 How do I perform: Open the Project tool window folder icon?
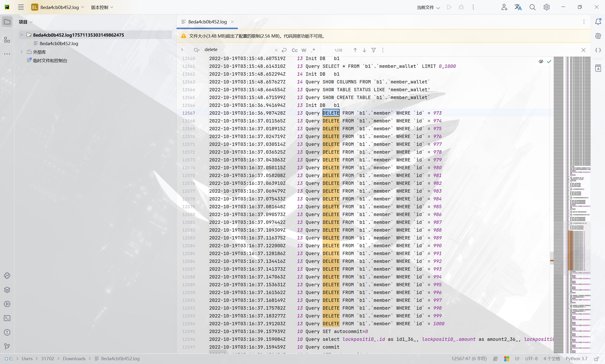tap(7, 22)
